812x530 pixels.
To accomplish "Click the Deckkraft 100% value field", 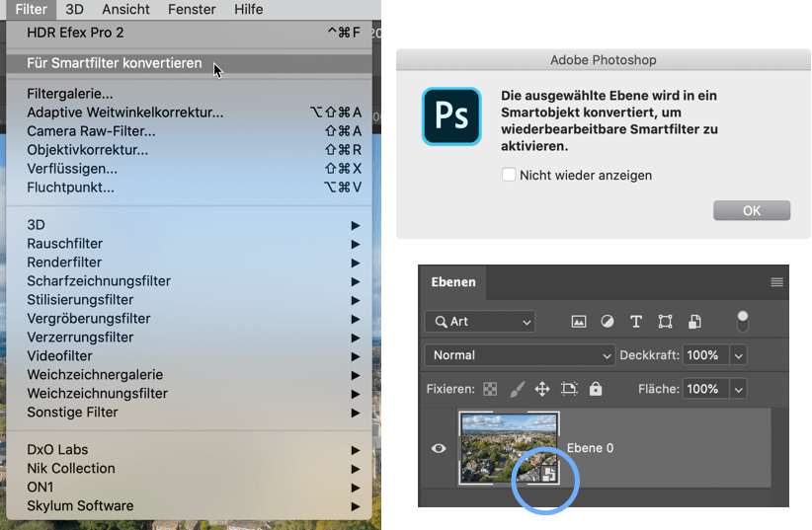I will pos(706,355).
